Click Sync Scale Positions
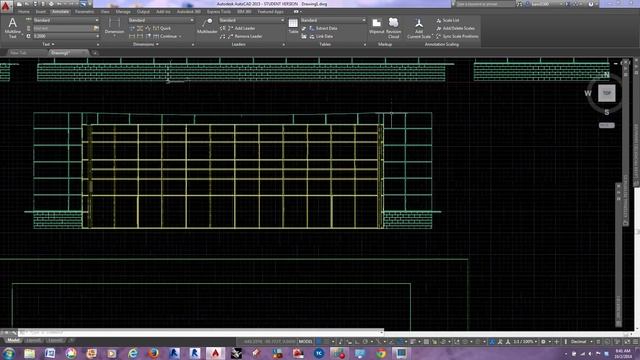The width and height of the screenshot is (640, 360). pos(457,36)
